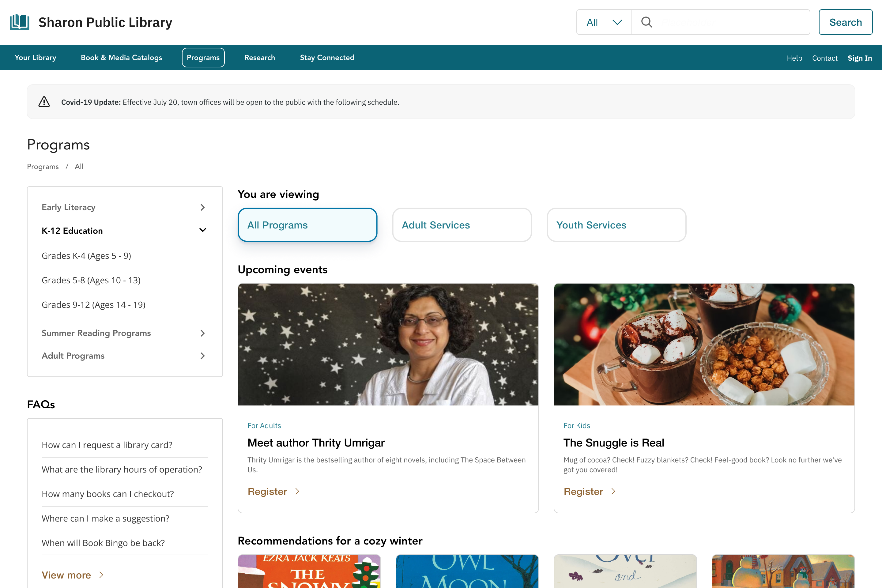This screenshot has width=882, height=588.
Task: Open the Book & Media Catalogs menu
Action: click(x=122, y=57)
